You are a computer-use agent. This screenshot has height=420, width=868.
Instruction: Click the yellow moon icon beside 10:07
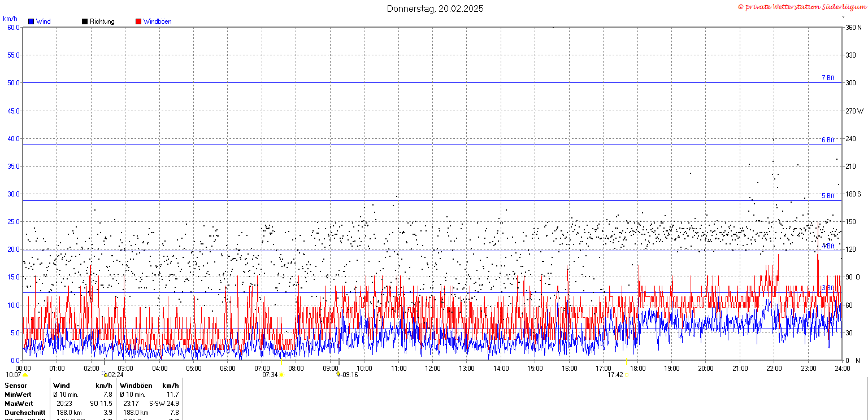[x=25, y=375]
